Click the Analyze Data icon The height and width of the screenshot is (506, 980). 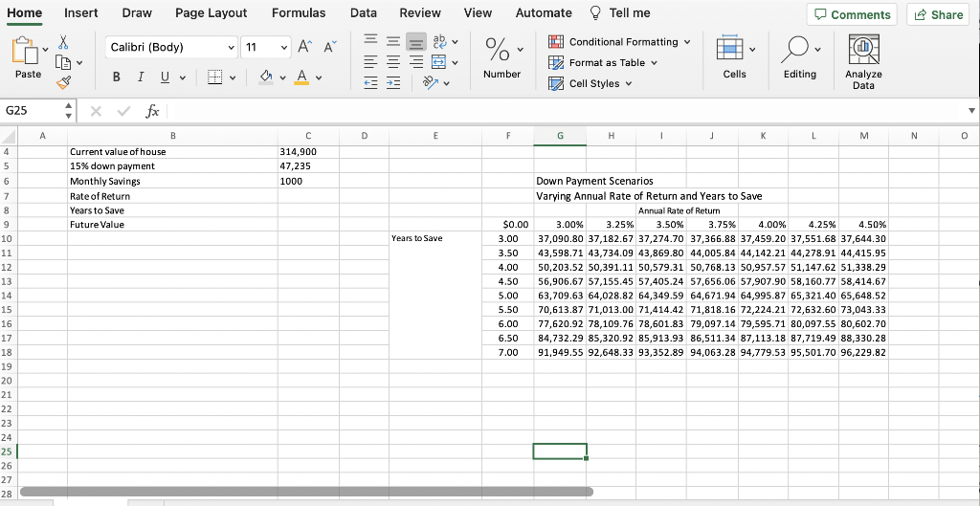pyautogui.click(x=864, y=50)
